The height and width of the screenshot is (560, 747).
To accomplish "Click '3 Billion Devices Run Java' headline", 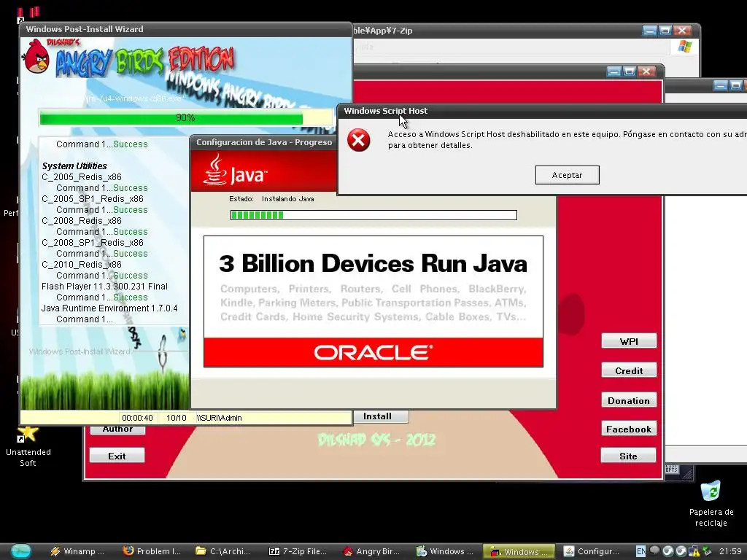I will [x=373, y=263].
